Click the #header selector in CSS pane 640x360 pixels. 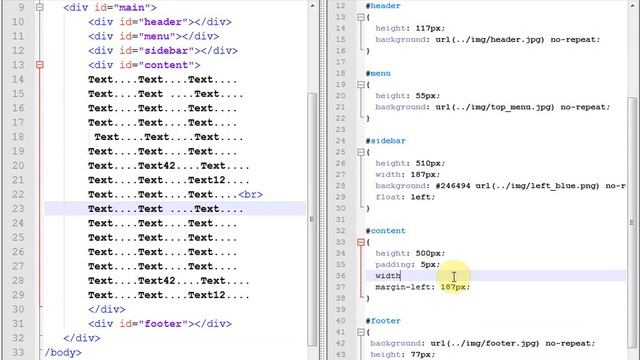pyautogui.click(x=383, y=6)
